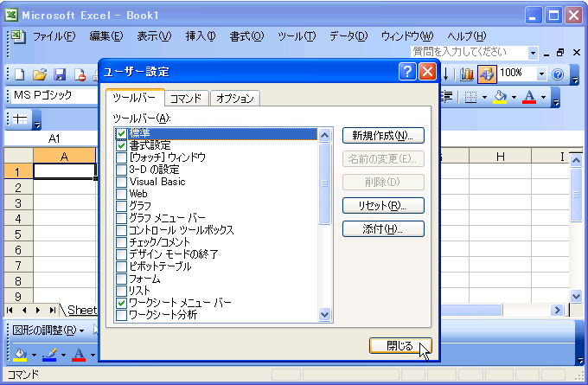Click the toolbar list scroll down arrow
Screen dimensions: 588x385
325,314
